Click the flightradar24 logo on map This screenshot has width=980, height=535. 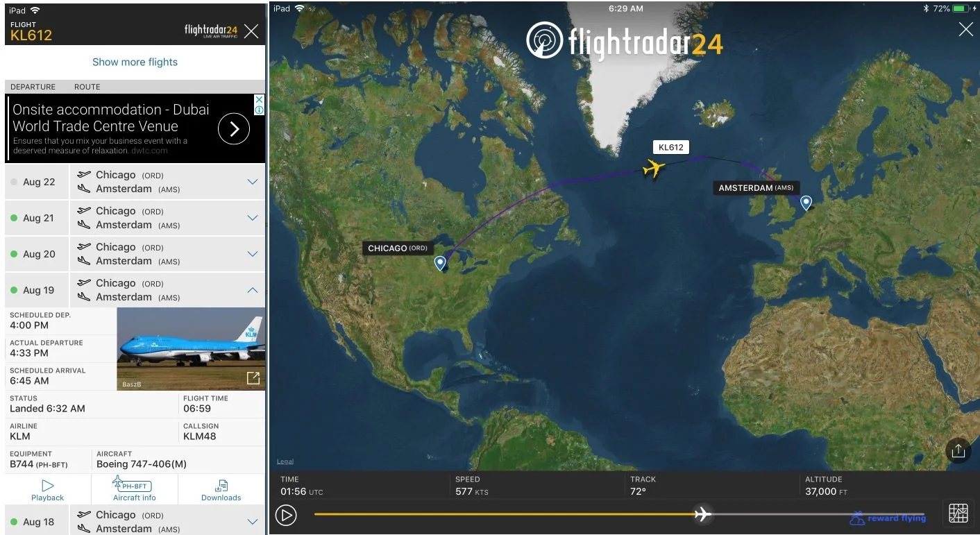[625, 40]
